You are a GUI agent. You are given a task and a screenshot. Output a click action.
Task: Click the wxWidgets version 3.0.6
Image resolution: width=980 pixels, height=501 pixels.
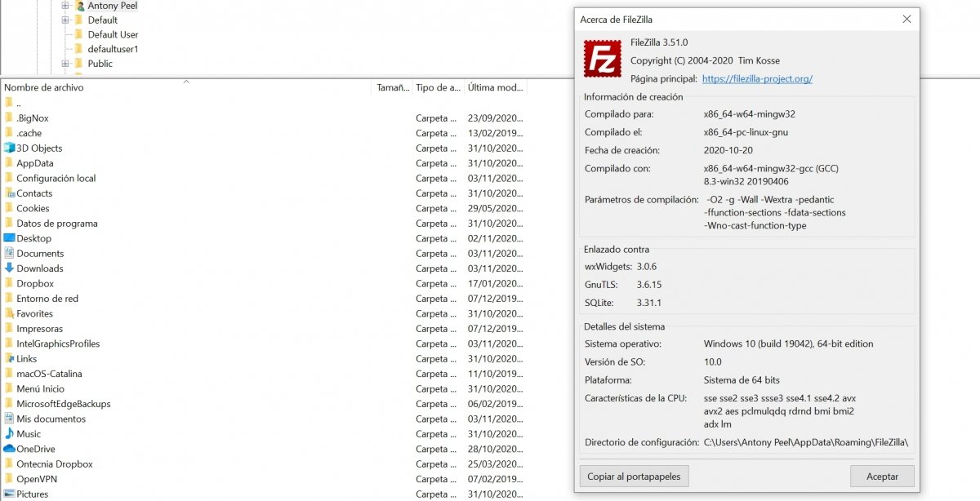click(x=647, y=267)
